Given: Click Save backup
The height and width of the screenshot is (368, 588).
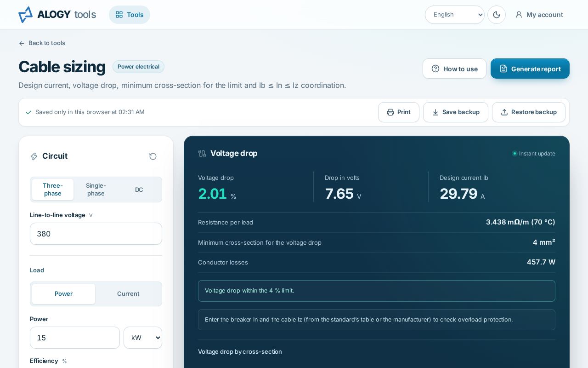Looking at the screenshot, I should pyautogui.click(x=456, y=112).
